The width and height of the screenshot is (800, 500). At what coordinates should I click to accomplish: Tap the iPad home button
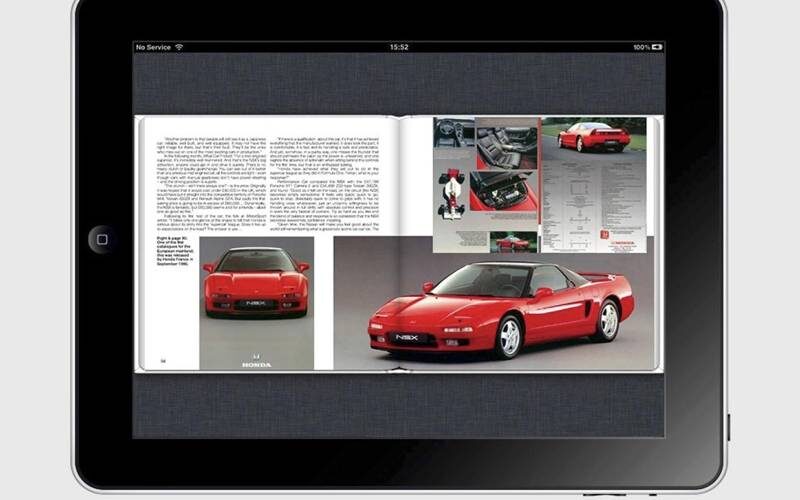point(102,239)
